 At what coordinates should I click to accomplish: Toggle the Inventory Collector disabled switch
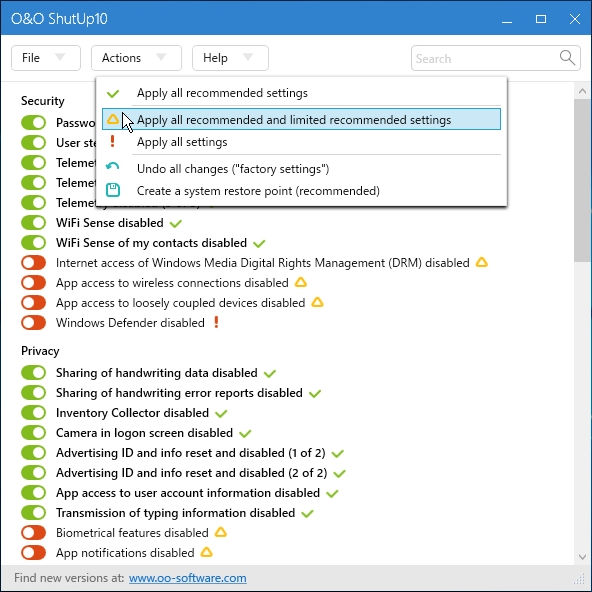[x=34, y=413]
